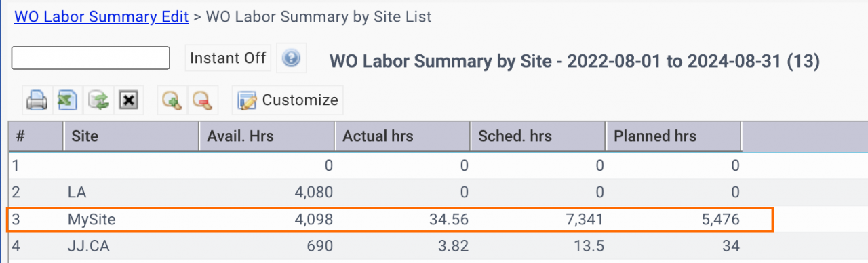The height and width of the screenshot is (263, 868).
Task: Select the JJ.CA site row
Action: tap(389, 247)
